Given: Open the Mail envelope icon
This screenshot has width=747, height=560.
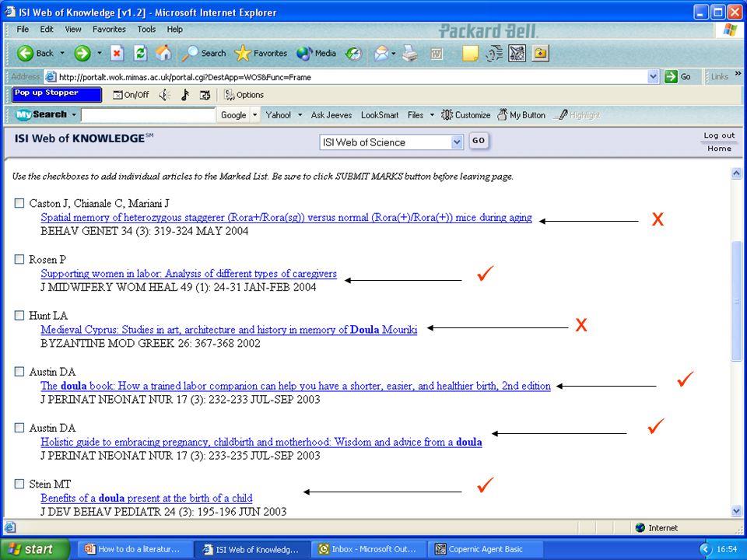Looking at the screenshot, I should coord(381,54).
